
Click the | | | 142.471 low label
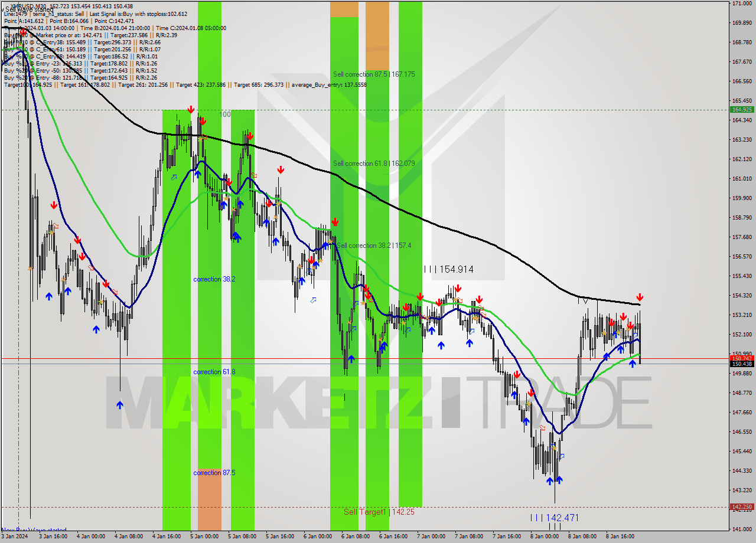pos(554,518)
